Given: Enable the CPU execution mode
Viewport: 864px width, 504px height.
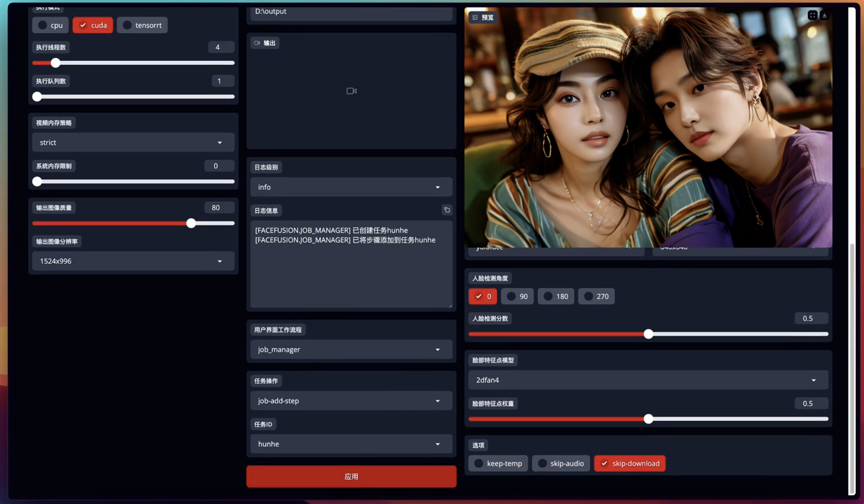Looking at the screenshot, I should (x=50, y=25).
